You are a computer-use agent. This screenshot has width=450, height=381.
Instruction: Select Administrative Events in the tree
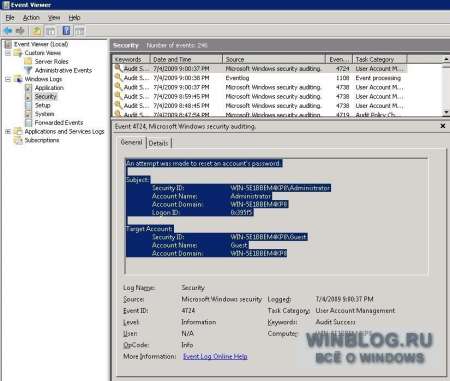(63, 70)
